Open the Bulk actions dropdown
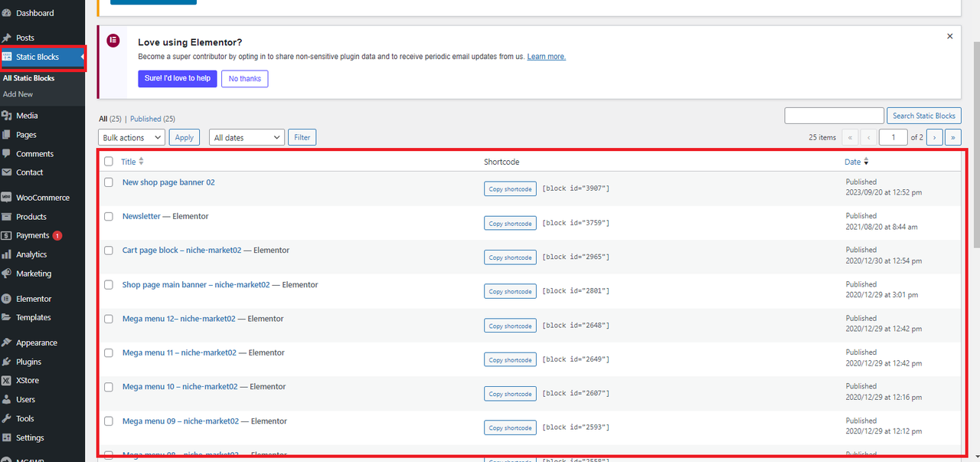The image size is (980, 462). tap(132, 137)
